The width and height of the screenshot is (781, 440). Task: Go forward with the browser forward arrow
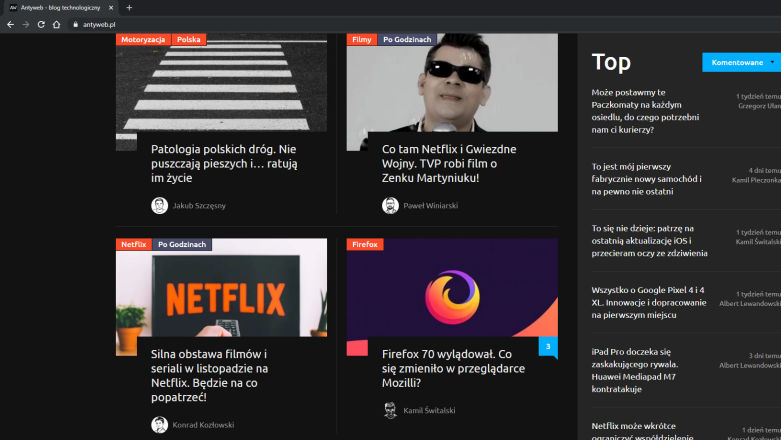(x=26, y=24)
